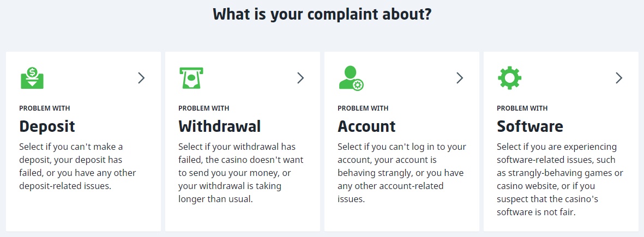Choose the Software heading
644x237 pixels.
click(529, 126)
